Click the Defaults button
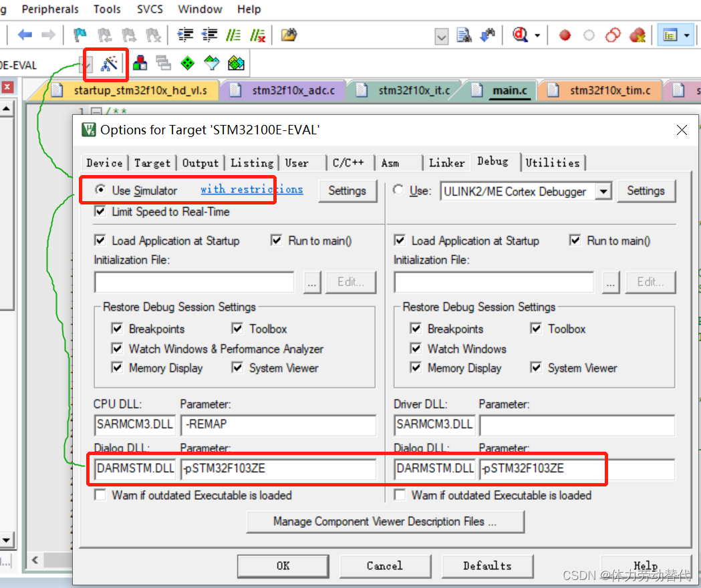This screenshot has width=701, height=588. pyautogui.click(x=487, y=566)
